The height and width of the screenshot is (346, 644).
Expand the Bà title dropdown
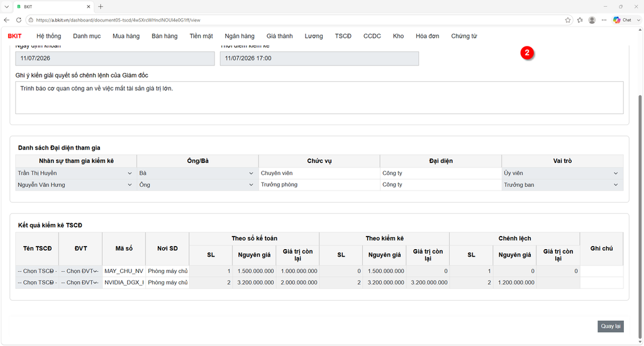pyautogui.click(x=197, y=173)
